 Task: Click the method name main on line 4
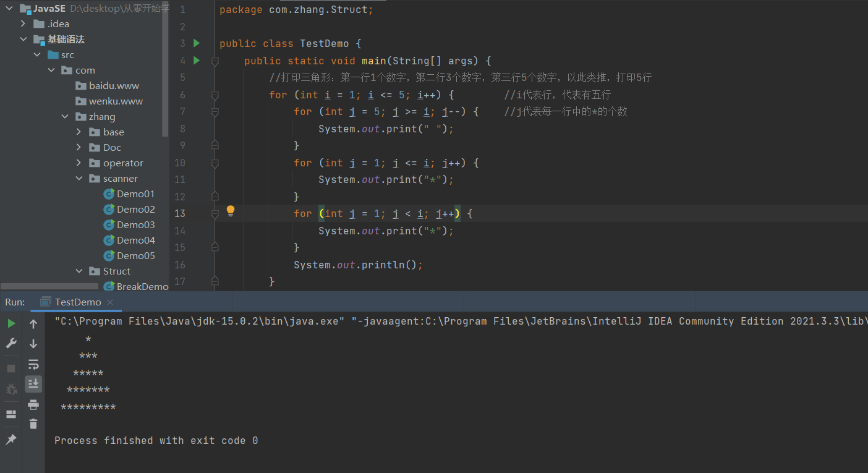[x=374, y=61]
